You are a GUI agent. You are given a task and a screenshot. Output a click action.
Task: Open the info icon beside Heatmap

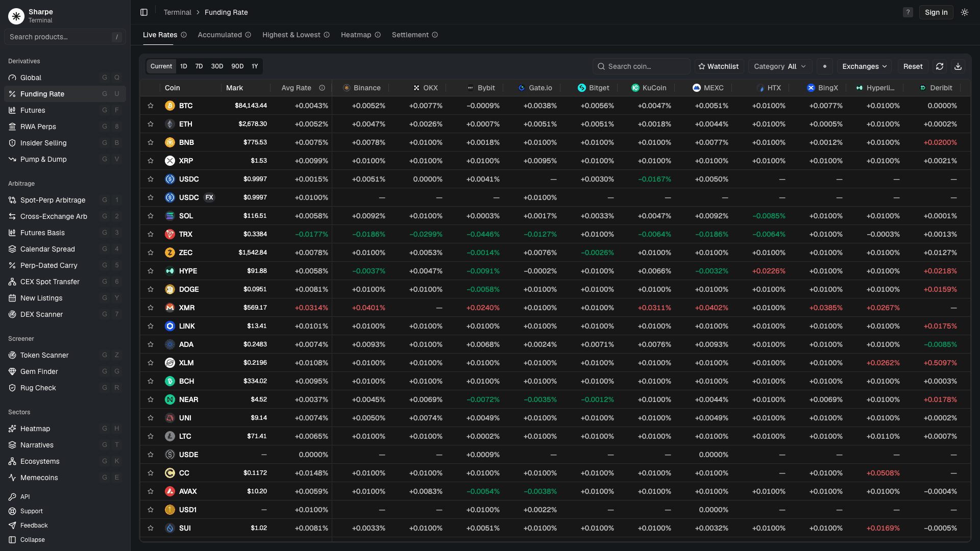tap(378, 35)
